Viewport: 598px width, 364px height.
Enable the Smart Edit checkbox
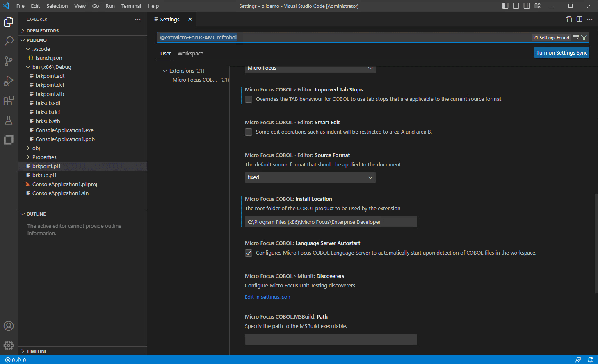pyautogui.click(x=248, y=132)
